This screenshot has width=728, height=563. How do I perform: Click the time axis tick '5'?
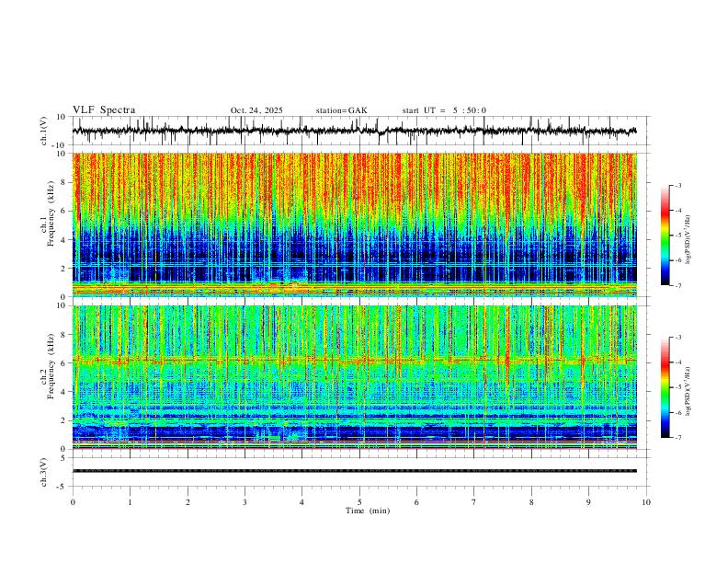pyautogui.click(x=359, y=502)
